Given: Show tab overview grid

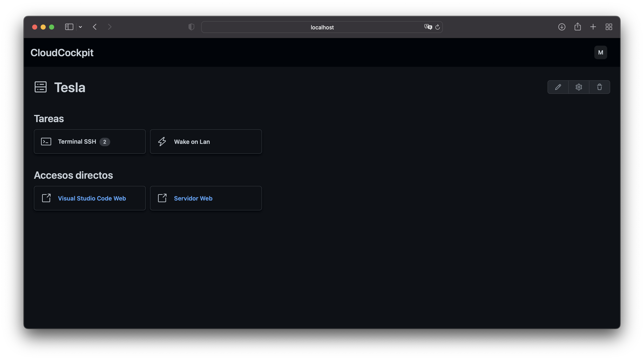Looking at the screenshot, I should [609, 27].
